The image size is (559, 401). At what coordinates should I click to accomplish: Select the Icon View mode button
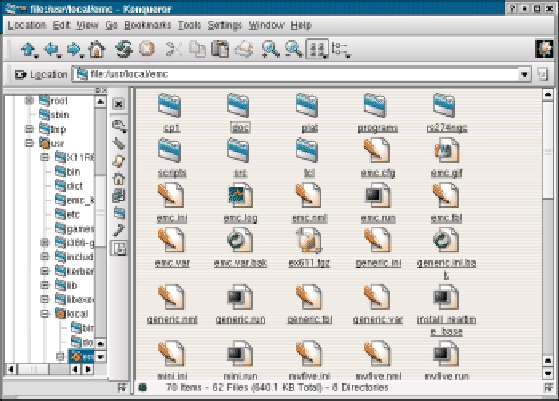(316, 49)
